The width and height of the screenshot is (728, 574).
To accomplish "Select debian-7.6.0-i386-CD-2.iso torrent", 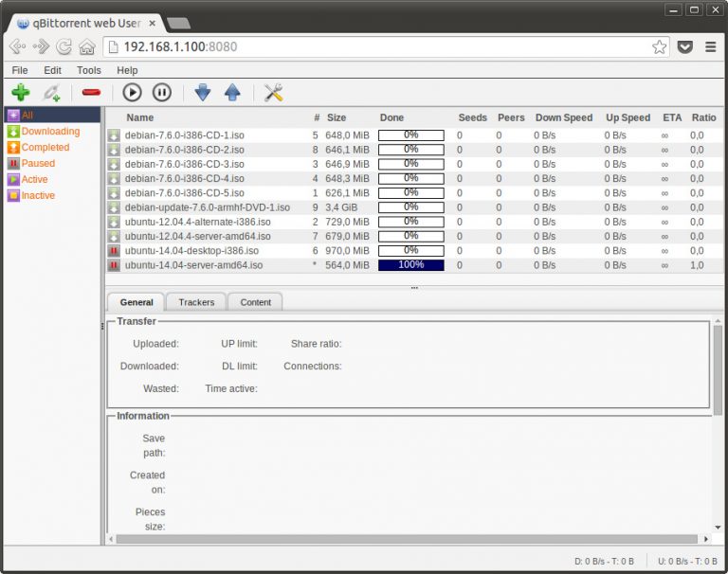I will tap(414, 150).
